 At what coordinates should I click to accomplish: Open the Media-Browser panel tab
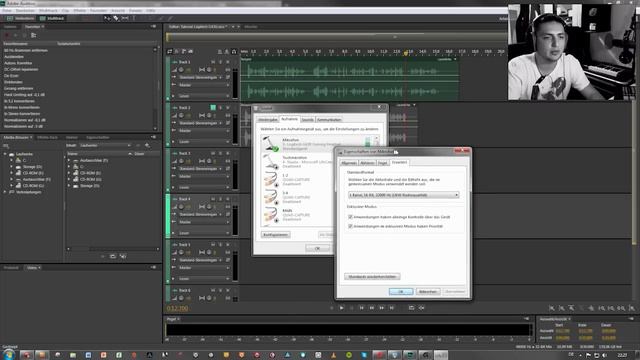click(16, 138)
